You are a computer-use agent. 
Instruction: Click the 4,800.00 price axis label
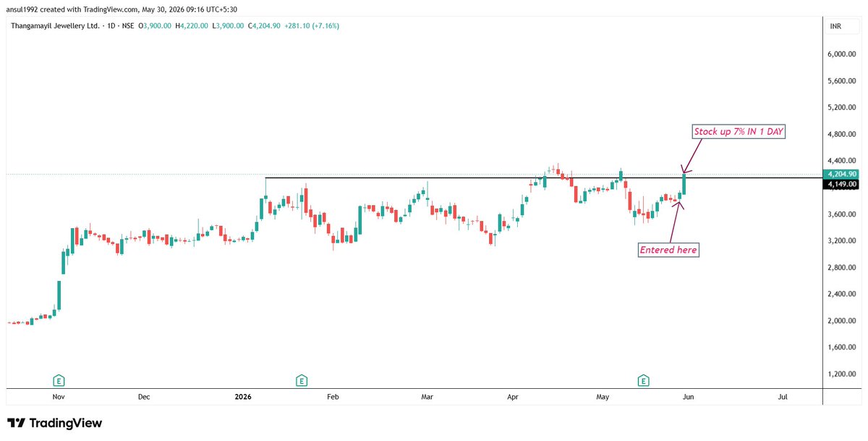click(x=843, y=134)
